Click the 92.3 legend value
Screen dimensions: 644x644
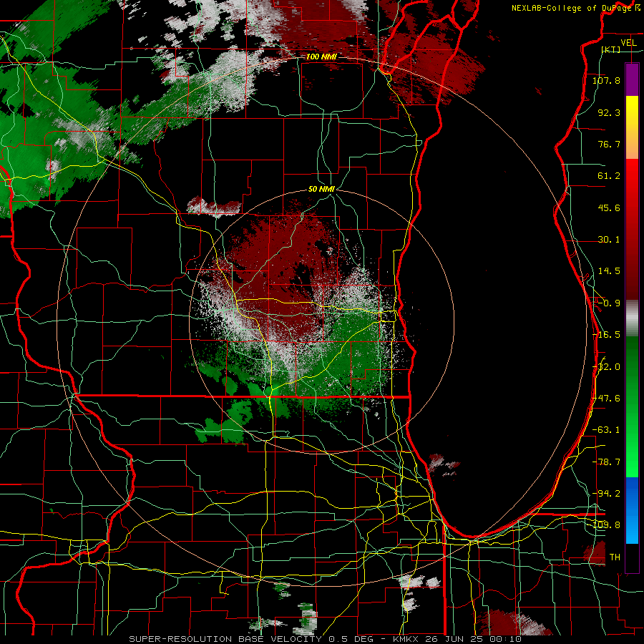pyautogui.click(x=609, y=112)
